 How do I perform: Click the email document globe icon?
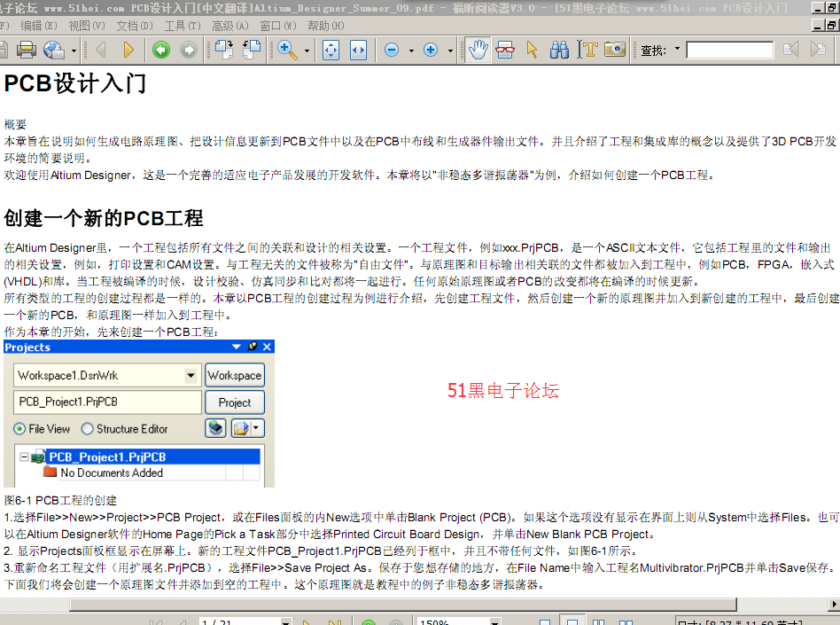53,50
